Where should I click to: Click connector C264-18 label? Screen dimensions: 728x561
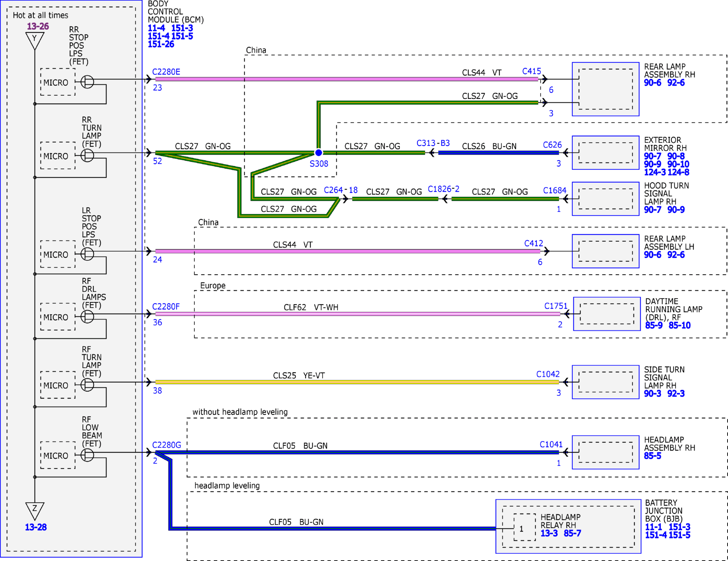(x=341, y=190)
